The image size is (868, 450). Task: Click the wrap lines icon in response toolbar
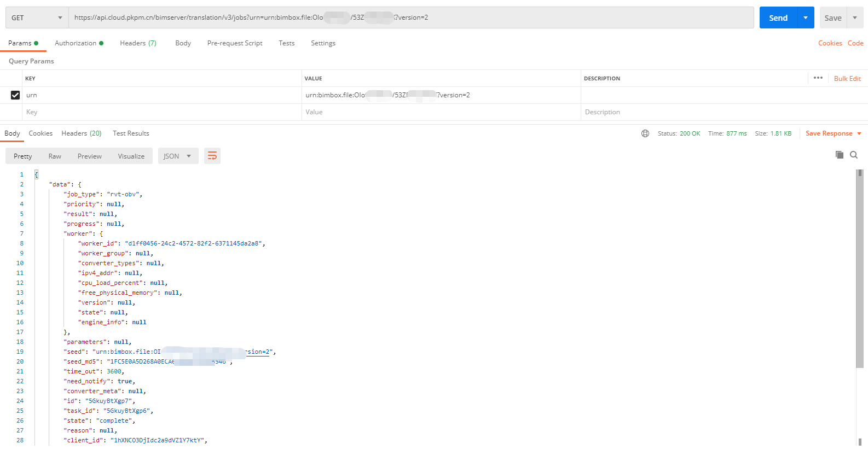pyautogui.click(x=212, y=156)
